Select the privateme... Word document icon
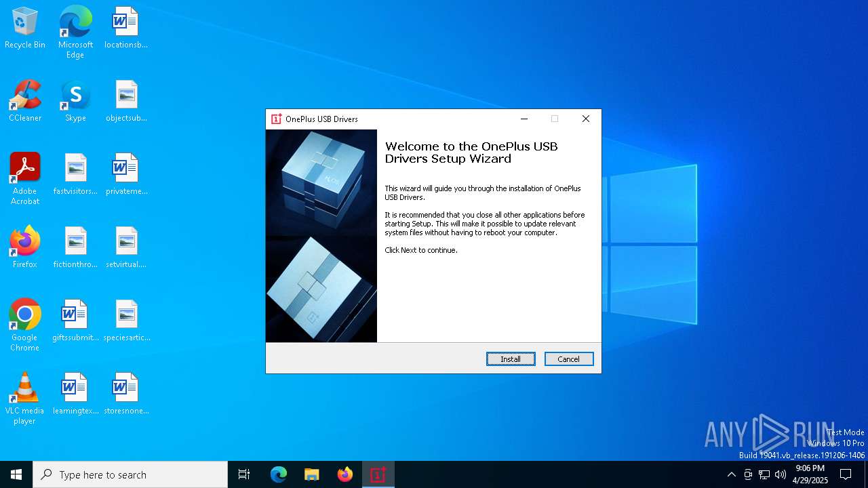This screenshot has height=488, width=868. click(126, 175)
